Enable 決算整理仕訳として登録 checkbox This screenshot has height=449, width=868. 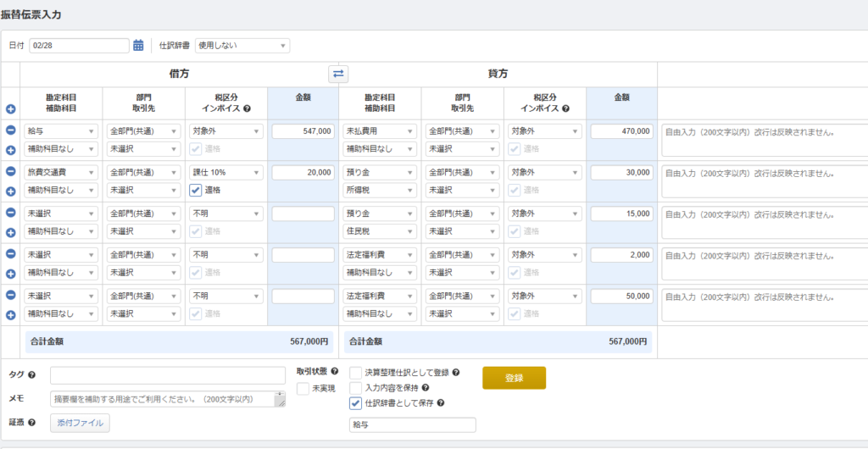coord(355,372)
